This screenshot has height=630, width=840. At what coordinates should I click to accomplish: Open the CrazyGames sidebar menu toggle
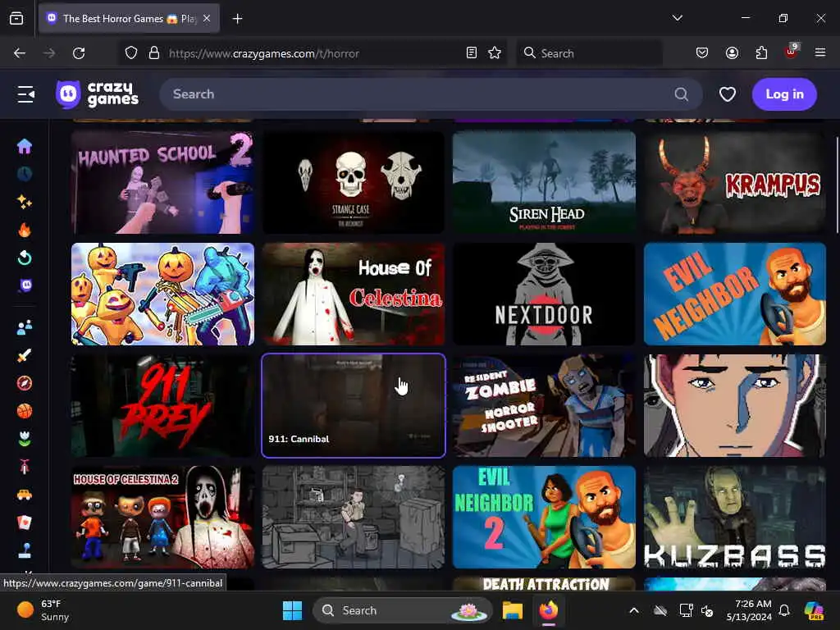(x=25, y=94)
